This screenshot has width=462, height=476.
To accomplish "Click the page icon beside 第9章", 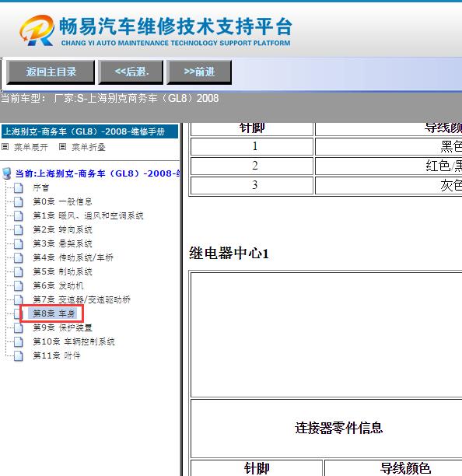I will (19, 328).
